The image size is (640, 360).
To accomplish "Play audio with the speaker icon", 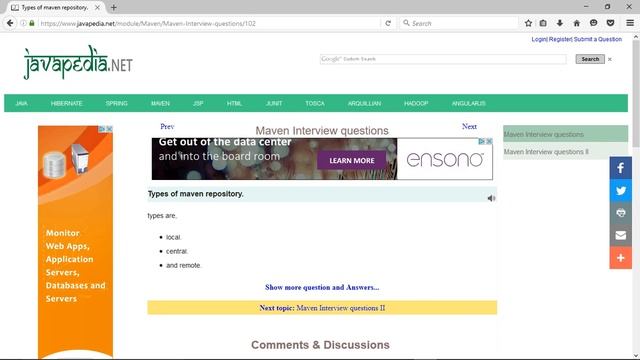I will pyautogui.click(x=491, y=198).
